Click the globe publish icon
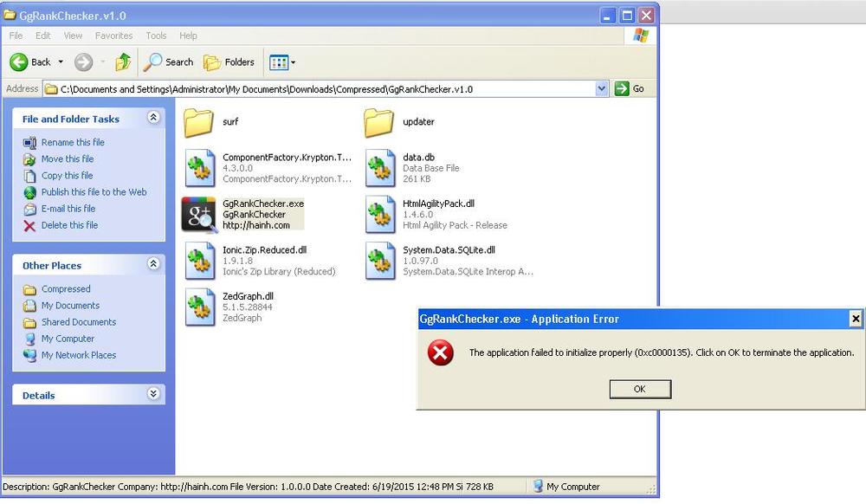 point(29,192)
